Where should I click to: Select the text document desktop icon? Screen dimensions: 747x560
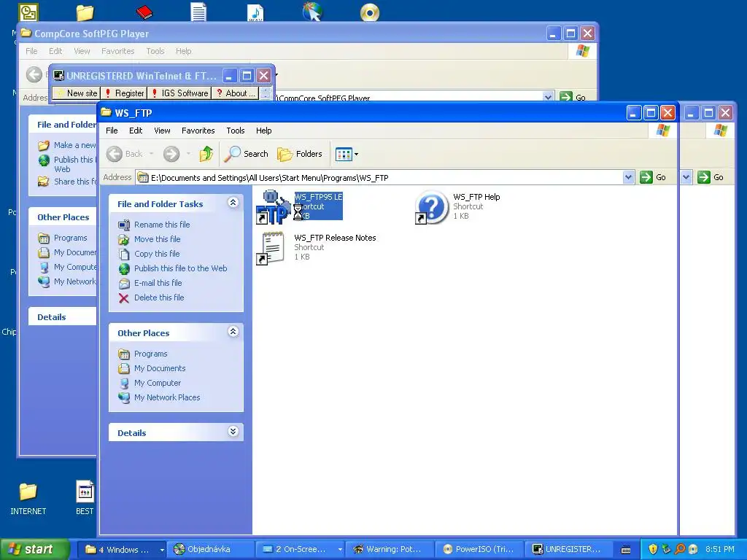[198, 12]
